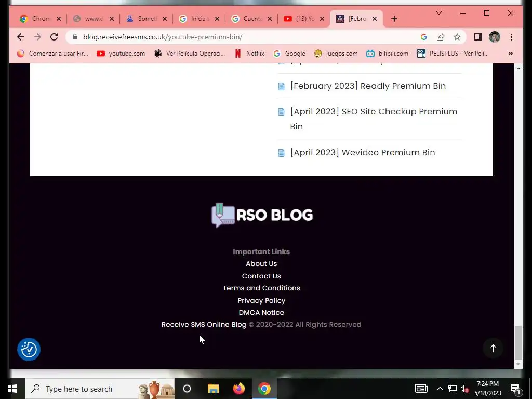Open the About Us footer link

(261, 263)
